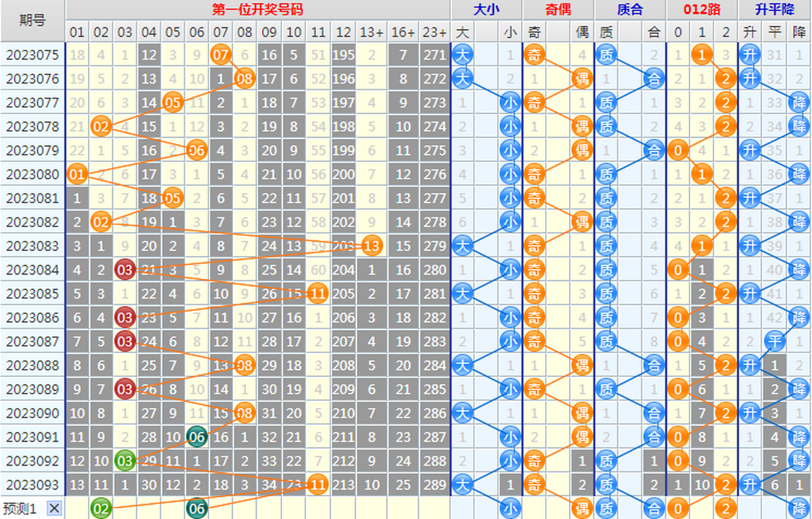Click the blue 合 ball in row 2023076
812x519 pixels.
(654, 79)
